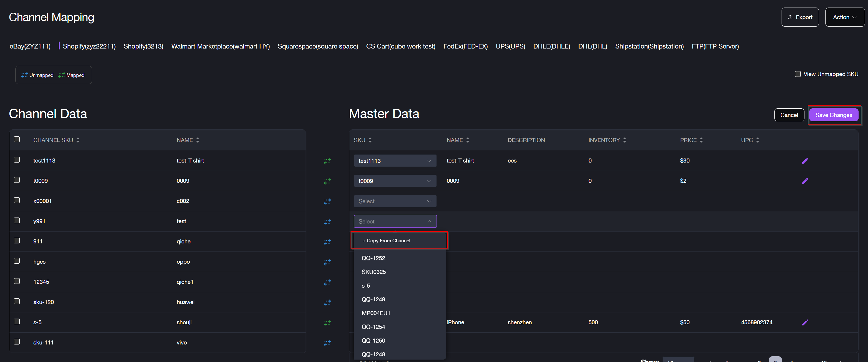
Task: Tick the checkbox for channel SKU y991
Action: 17,220
